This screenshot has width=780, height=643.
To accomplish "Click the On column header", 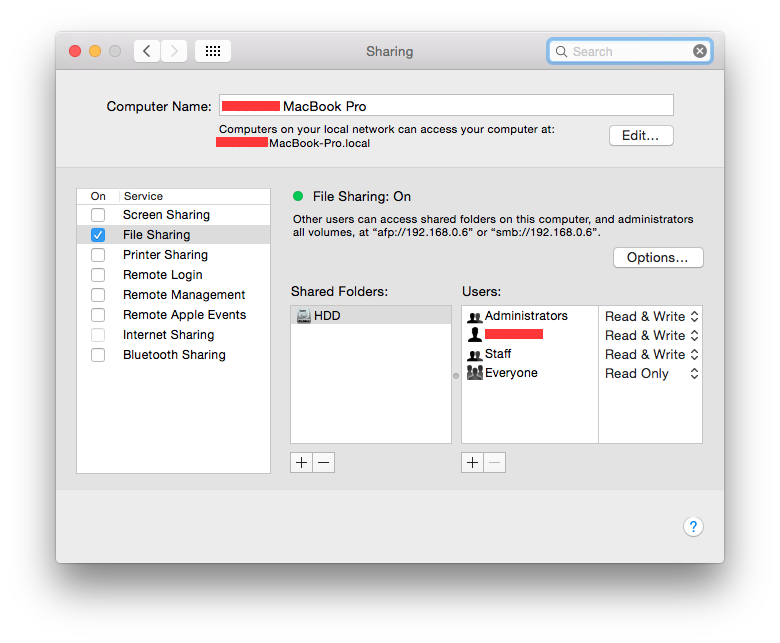I will 98,196.
